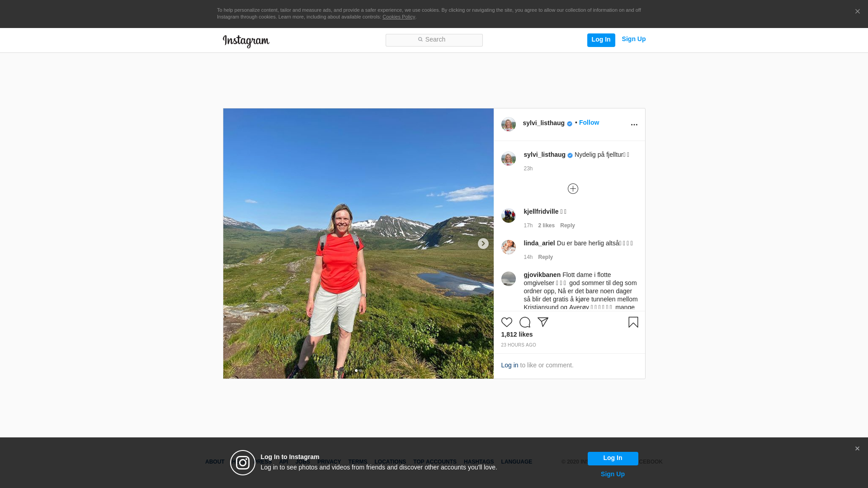The width and height of the screenshot is (868, 488).
Task: Click Sign Up in bottom banner
Action: click(x=613, y=474)
